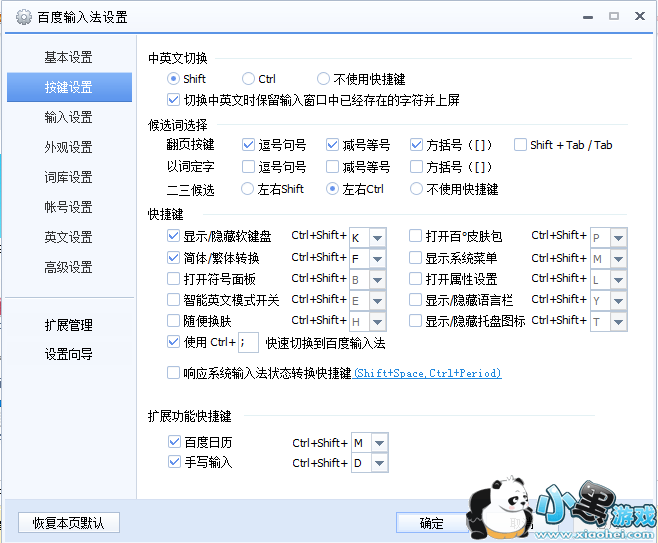Image resolution: width=658 pixels, height=543 pixels.
Task: Toggle 方括号 in the 翻页按键 row
Action: [416, 145]
